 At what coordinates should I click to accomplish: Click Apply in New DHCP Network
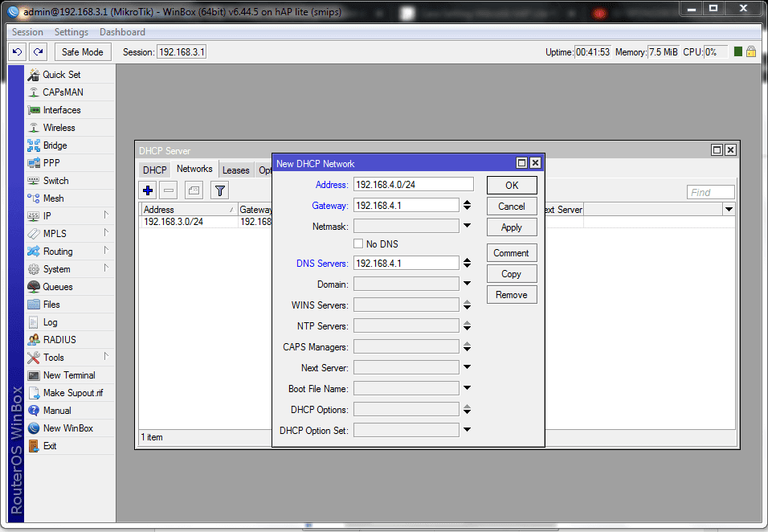(x=512, y=227)
